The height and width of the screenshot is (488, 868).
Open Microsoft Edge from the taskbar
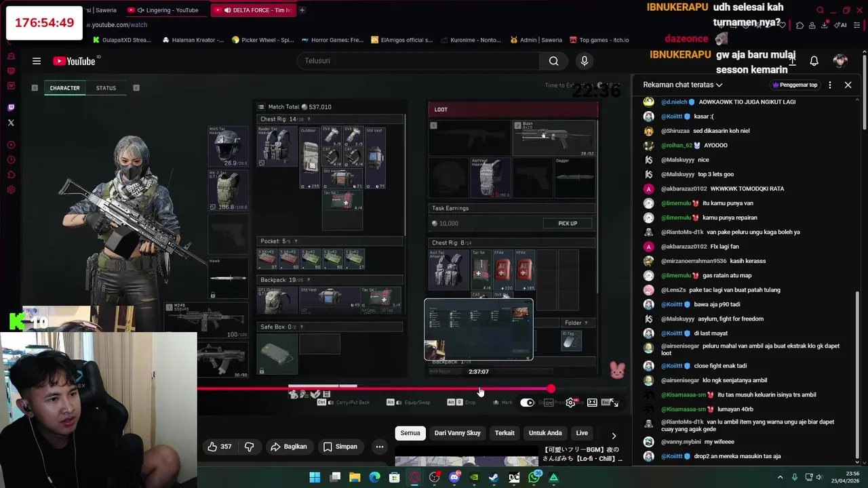click(374, 478)
